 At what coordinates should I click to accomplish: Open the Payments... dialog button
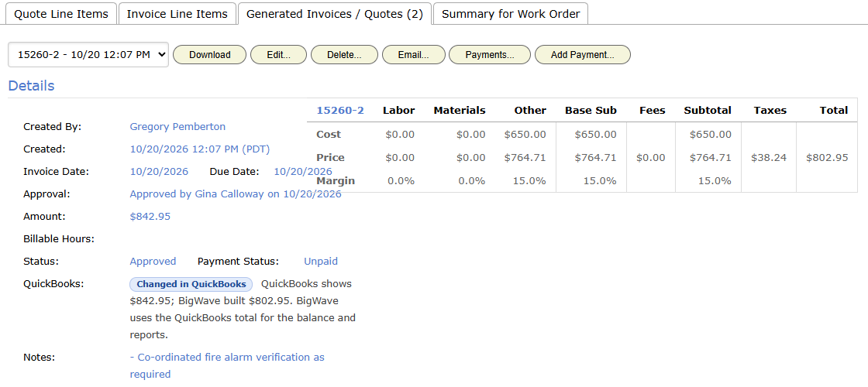point(490,55)
